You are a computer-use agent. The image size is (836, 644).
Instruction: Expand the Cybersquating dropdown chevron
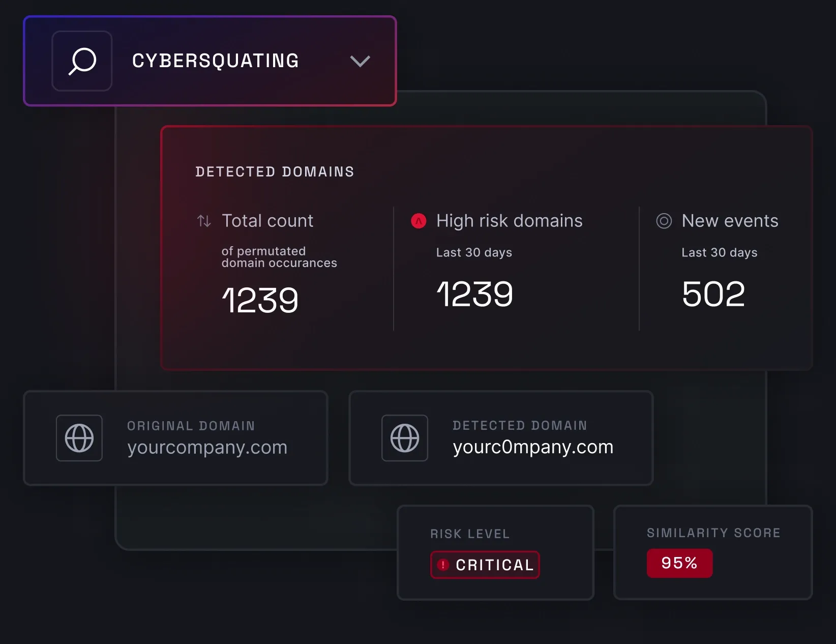(x=360, y=62)
